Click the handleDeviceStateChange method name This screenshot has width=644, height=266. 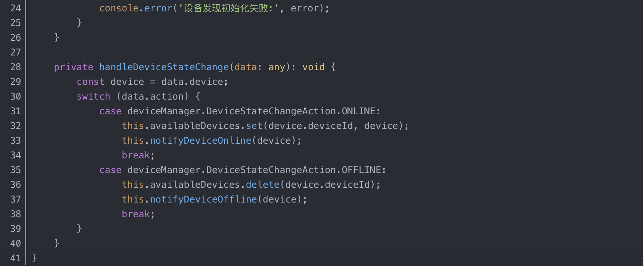point(164,67)
